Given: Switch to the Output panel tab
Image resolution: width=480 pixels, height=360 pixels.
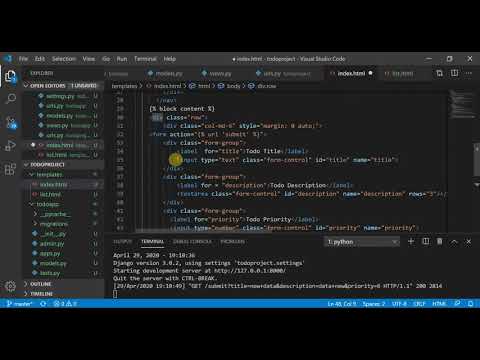Looking at the screenshot, I should point(122,241).
